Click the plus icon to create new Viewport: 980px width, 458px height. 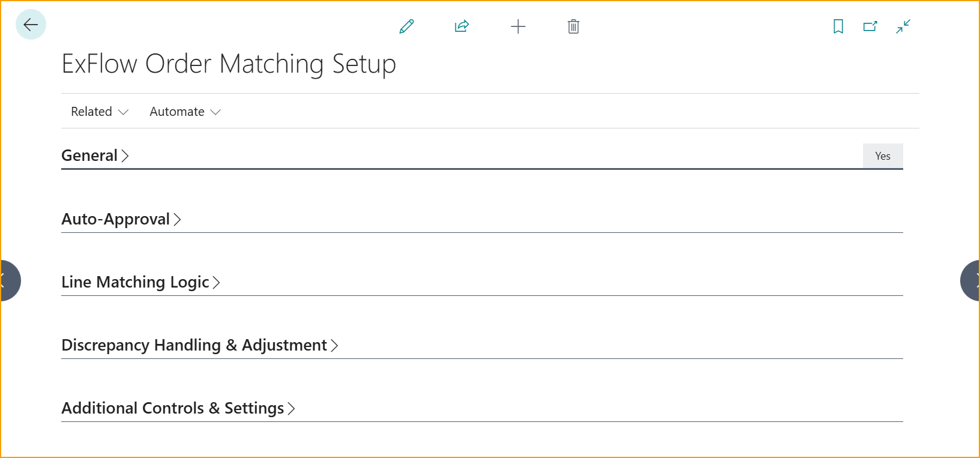pos(518,26)
